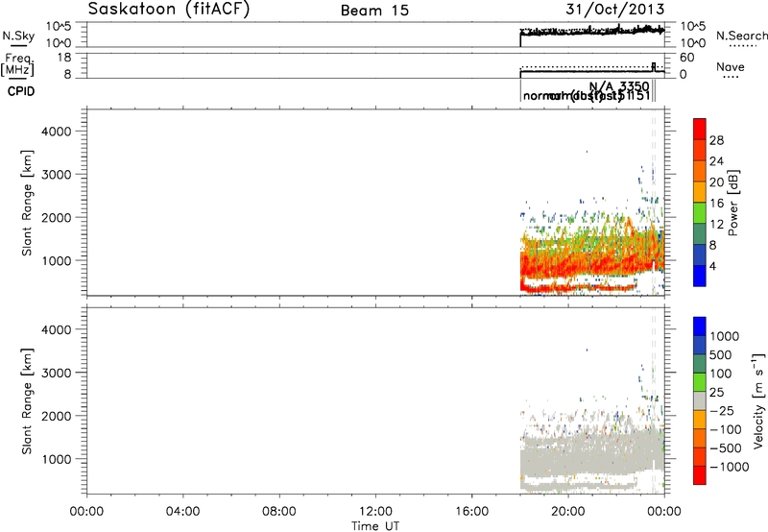768x532 pixels.
Task: Click the '60' Nave tick label
Action: point(686,58)
